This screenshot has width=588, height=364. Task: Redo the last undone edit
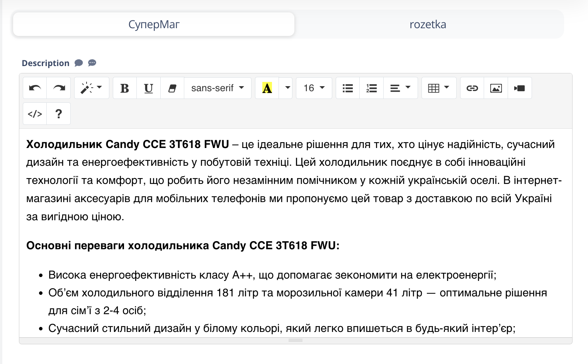pyautogui.click(x=58, y=88)
